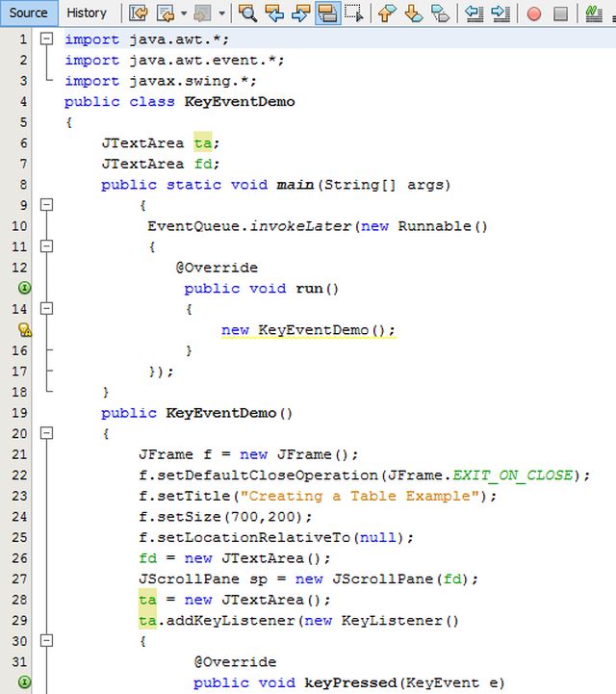
Task: Click 'JFrame f = new JFrame();' line
Action: point(248,454)
